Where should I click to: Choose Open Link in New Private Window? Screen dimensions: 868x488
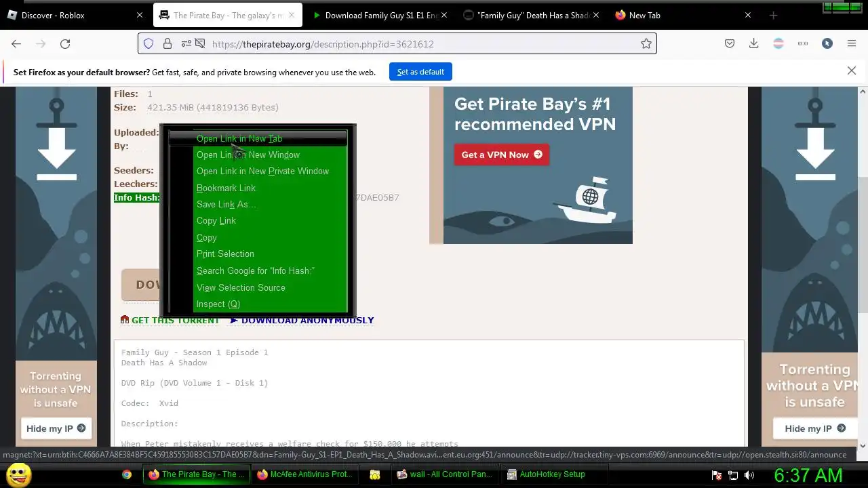258,171
